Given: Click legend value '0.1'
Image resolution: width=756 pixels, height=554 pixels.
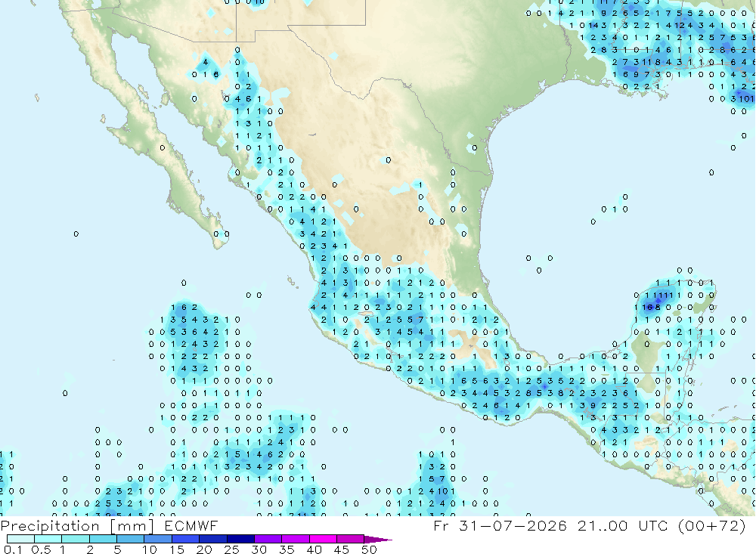Looking at the screenshot, I should pyautogui.click(x=13, y=549).
